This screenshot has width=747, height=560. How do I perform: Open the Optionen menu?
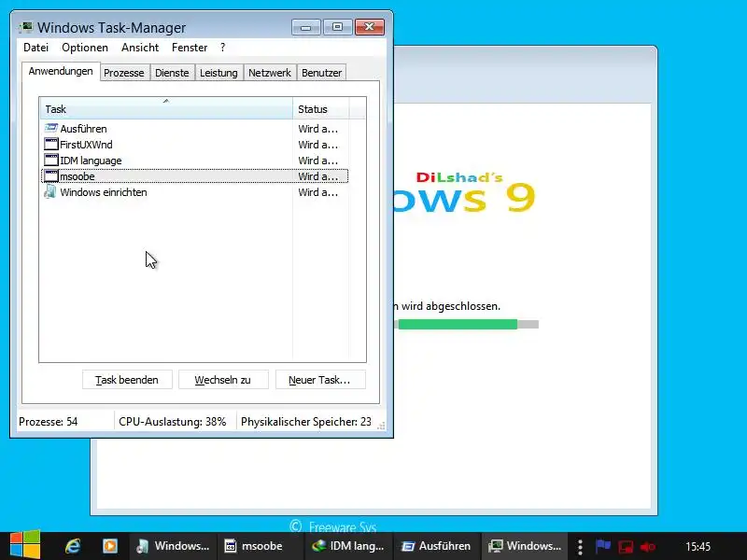point(85,48)
